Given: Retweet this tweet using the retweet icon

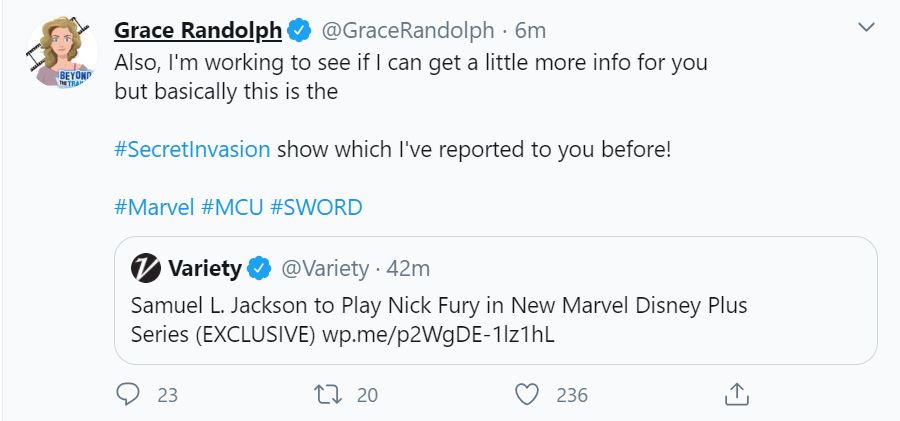Looking at the screenshot, I should pos(327,395).
